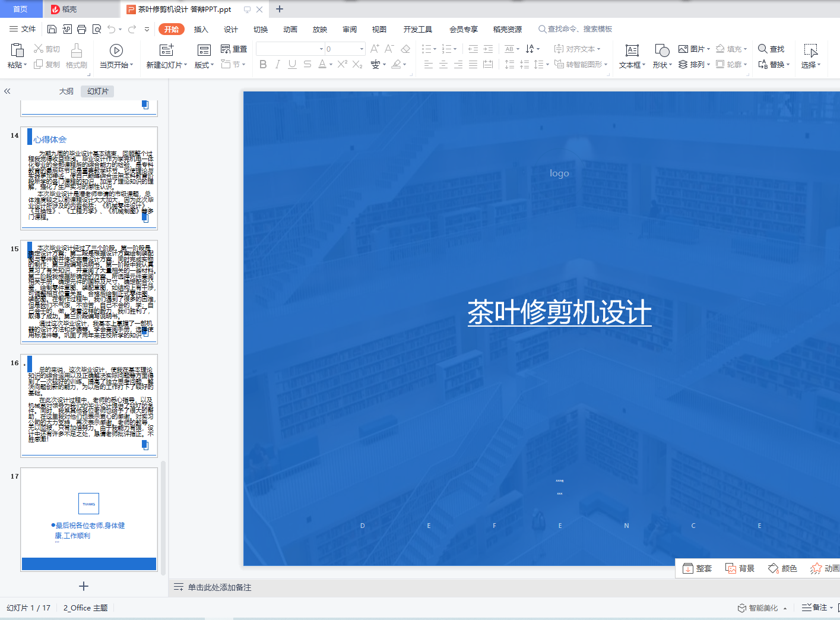This screenshot has width=840, height=620.
Task: Decrease font size with A- icon
Action: (x=389, y=49)
